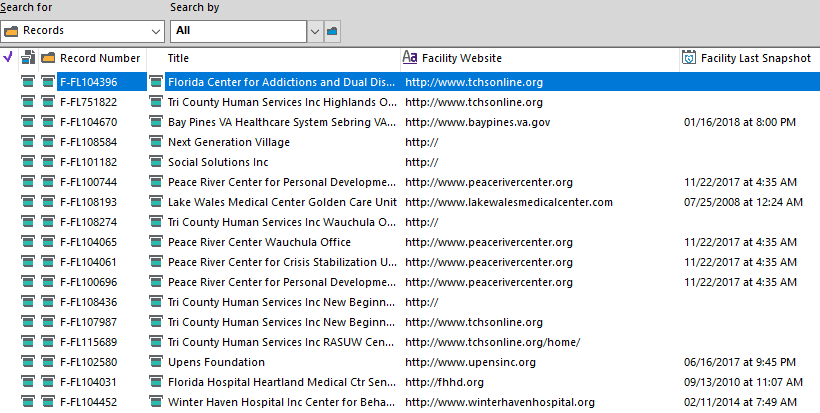Select record number F-FL108274
Screen dimensions: 820x413
point(88,222)
